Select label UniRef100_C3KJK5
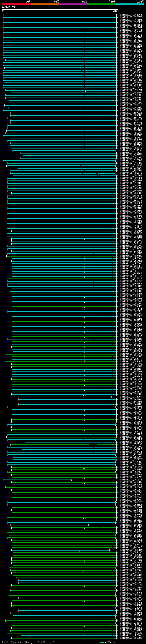Viewport: 146px width, 644px height. coord(131,306)
